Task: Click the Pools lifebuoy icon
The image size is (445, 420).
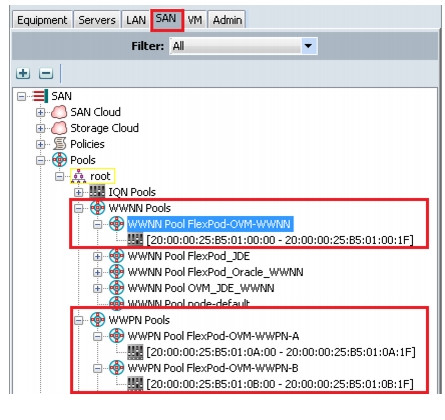Action: (x=60, y=160)
